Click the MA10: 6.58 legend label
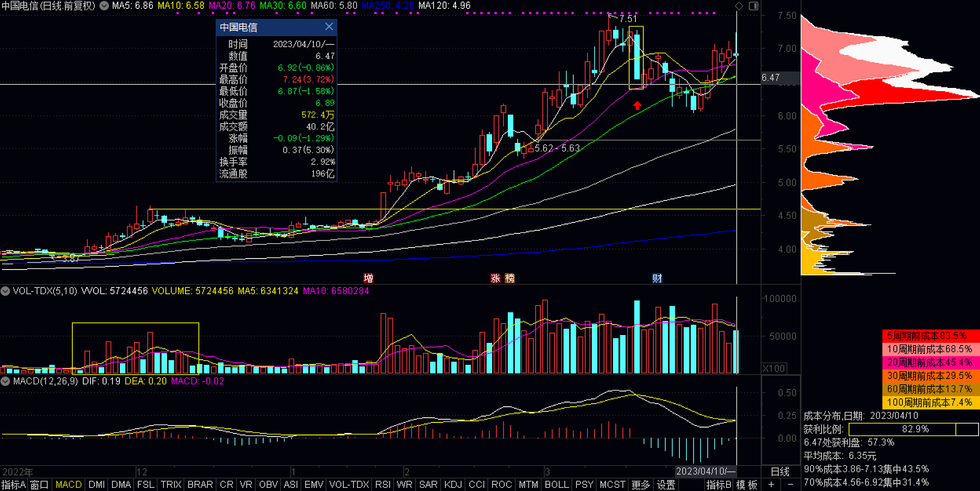Viewport: 980px width, 491px height. 181,6
